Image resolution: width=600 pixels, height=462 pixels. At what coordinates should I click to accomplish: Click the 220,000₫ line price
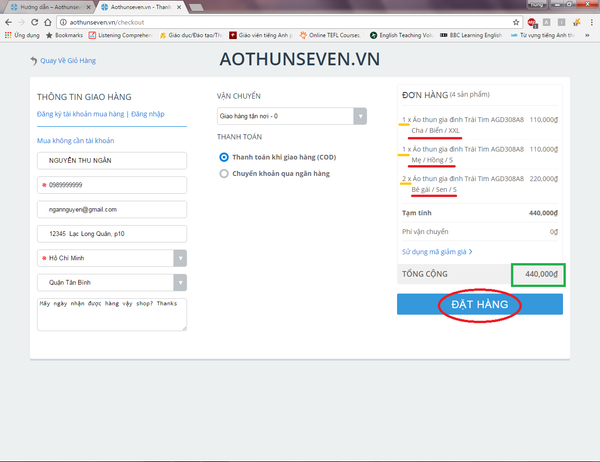coord(544,179)
